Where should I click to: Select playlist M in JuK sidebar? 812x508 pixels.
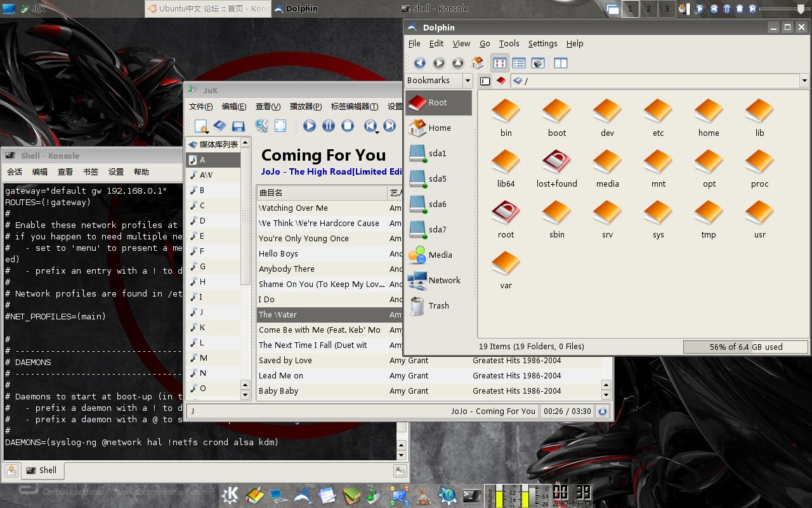tap(213, 358)
